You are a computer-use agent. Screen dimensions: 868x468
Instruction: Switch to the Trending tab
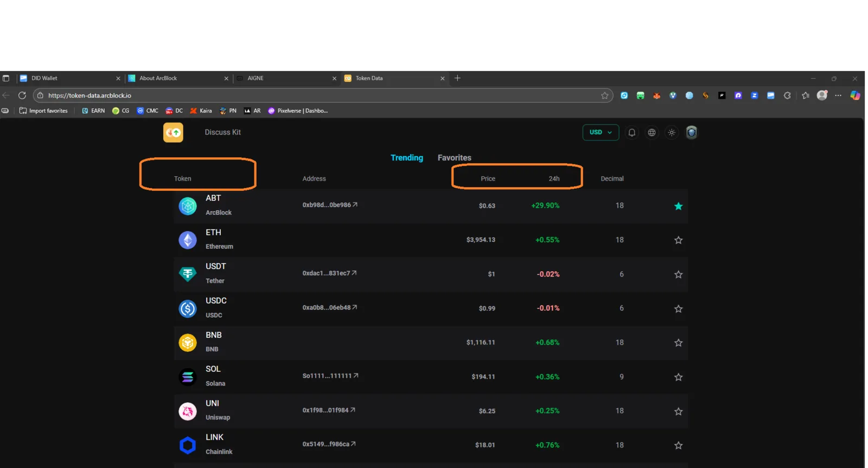coord(407,158)
